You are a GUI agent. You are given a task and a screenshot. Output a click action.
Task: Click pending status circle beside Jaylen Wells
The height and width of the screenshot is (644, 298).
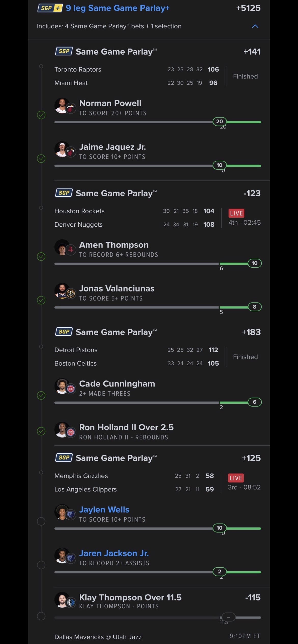[x=41, y=521]
